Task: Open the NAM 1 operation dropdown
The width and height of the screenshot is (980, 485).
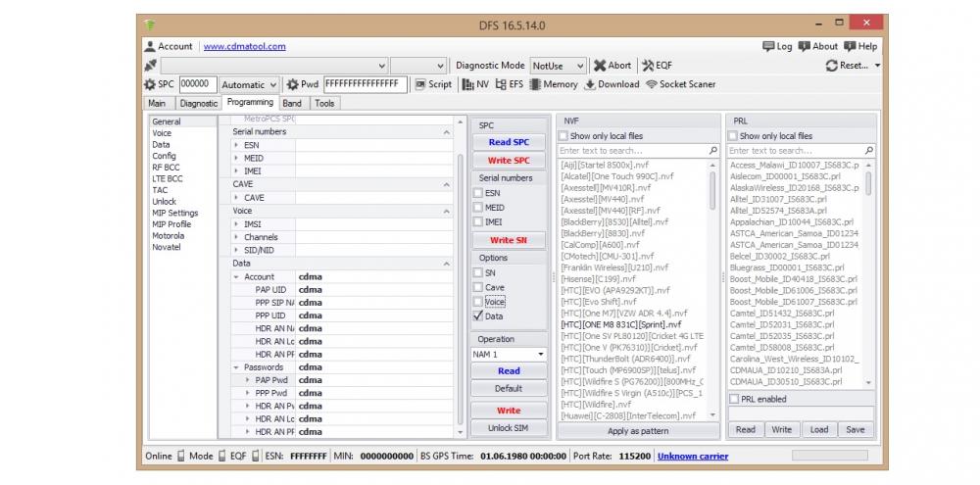Action: (509, 354)
